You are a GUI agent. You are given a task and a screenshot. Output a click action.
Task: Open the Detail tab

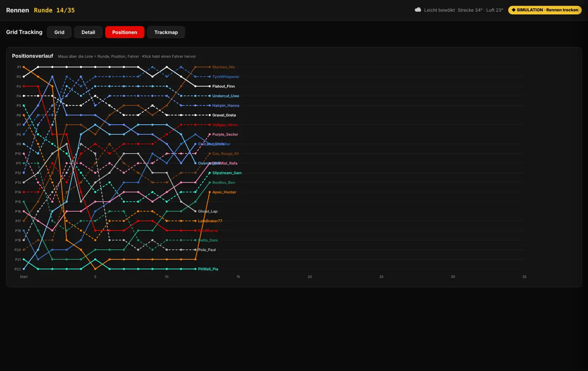[88, 32]
